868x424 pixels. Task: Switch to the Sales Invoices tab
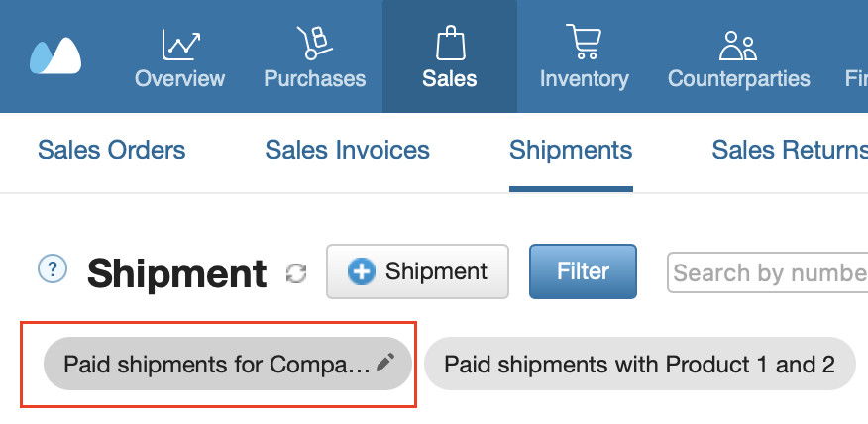[x=347, y=150]
